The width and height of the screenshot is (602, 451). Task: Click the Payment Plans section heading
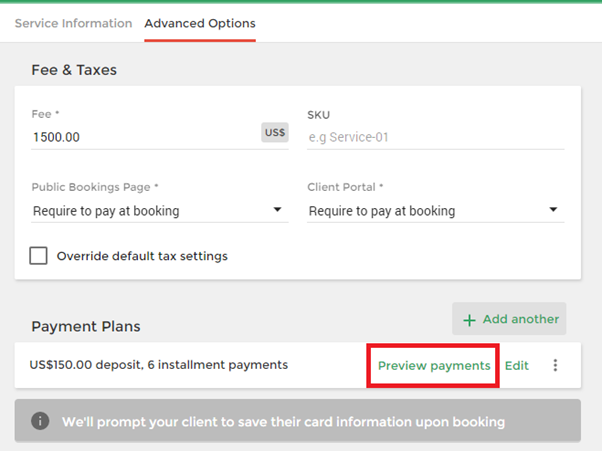(86, 327)
